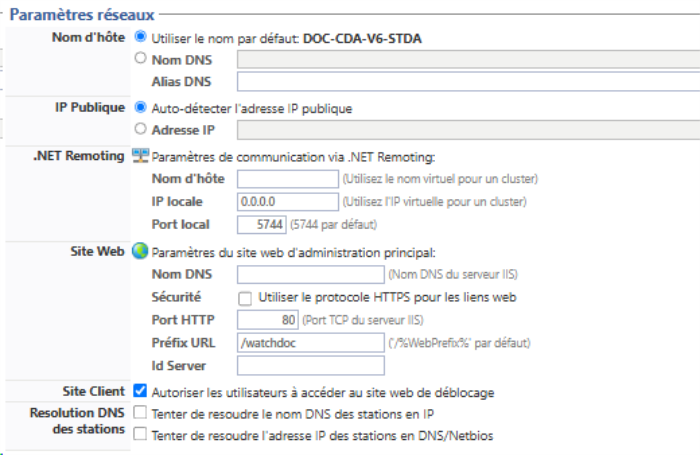This screenshot has width=700, height=455.
Task: Click the Site Web Nom DNS field
Action: [311, 274]
